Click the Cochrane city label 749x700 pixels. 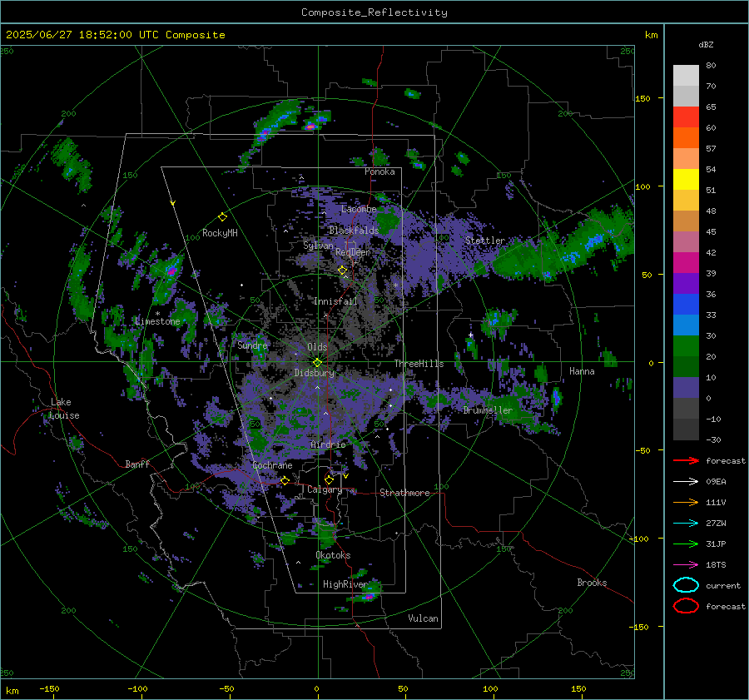click(272, 465)
